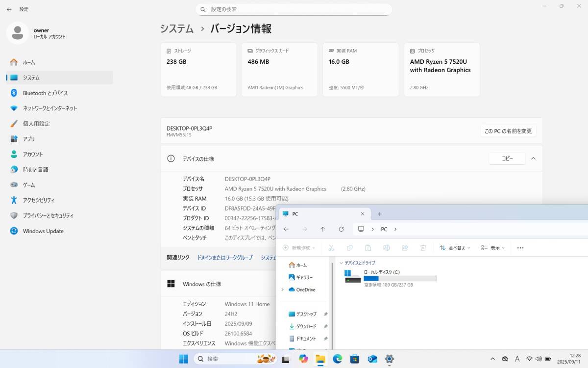Open Microsoft Edge from taskbar
The width and height of the screenshot is (588, 368).
coord(337,359)
